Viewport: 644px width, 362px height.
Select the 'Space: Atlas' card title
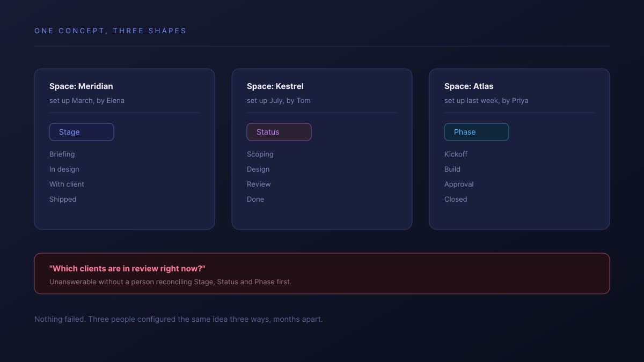[469, 86]
